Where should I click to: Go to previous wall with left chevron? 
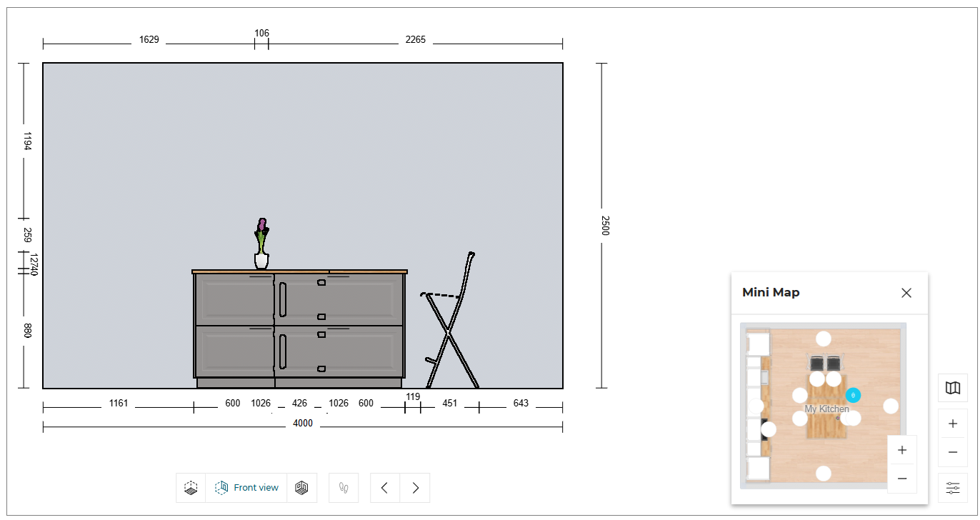385,488
